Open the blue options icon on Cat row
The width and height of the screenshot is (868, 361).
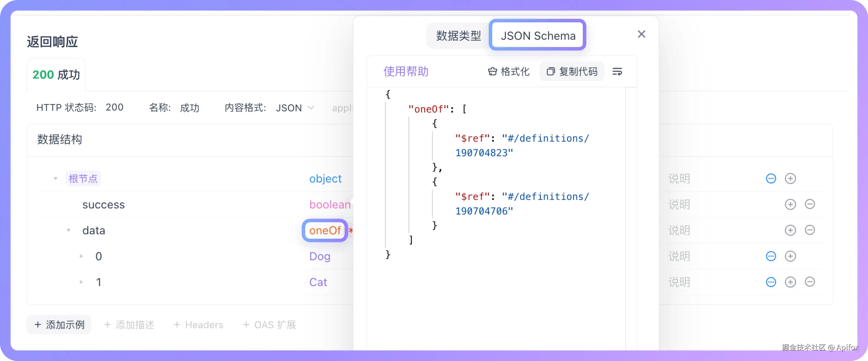771,282
